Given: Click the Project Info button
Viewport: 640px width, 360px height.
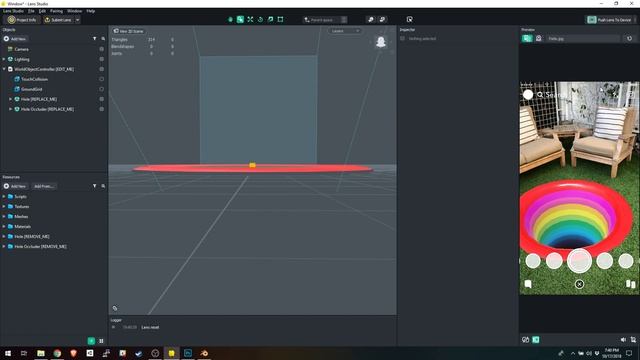Looking at the screenshot, I should 23,20.
